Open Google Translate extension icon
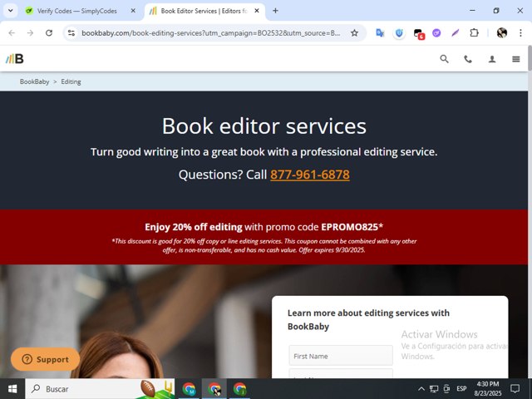The image size is (532, 399). (380, 33)
